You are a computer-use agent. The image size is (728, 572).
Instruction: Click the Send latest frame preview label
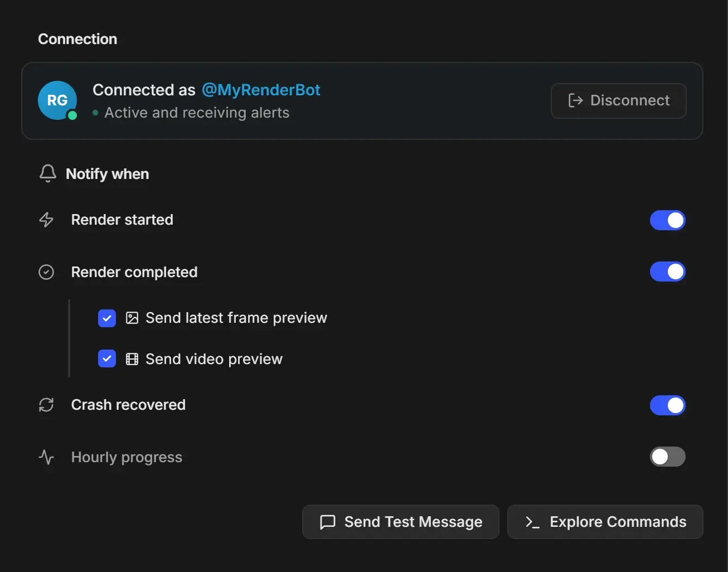tap(236, 318)
